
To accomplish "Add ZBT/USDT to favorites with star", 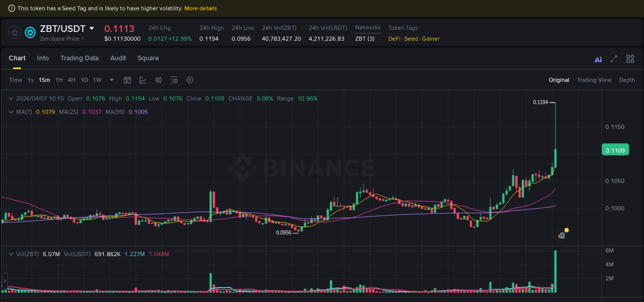I will [x=14, y=32].
